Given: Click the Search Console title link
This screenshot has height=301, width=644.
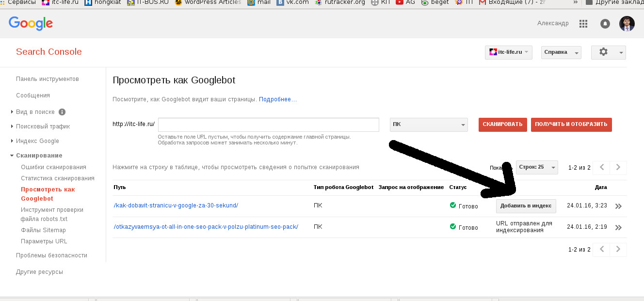Looking at the screenshot, I should (x=49, y=52).
